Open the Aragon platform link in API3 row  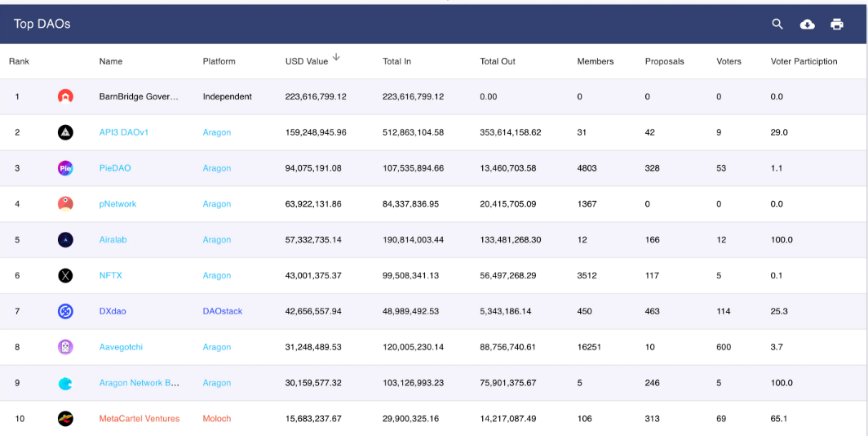pos(216,132)
